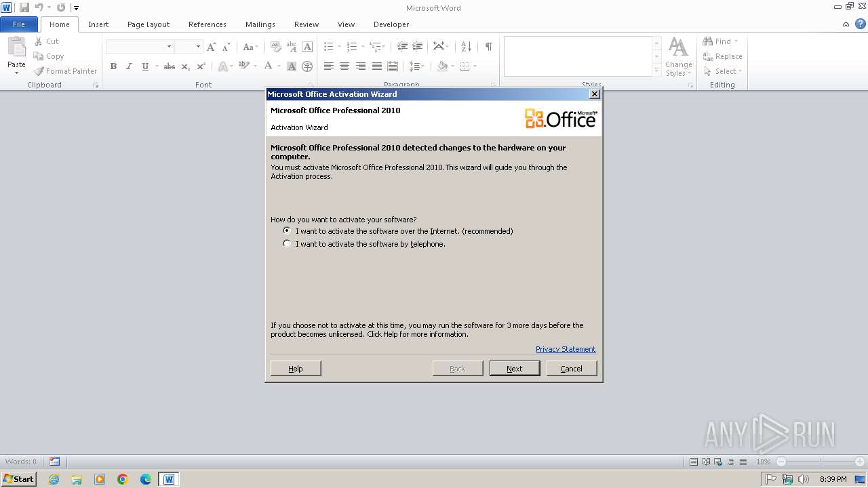Screen dimensions: 868x488
Task: Click the Numbering list icon
Action: 351,47
